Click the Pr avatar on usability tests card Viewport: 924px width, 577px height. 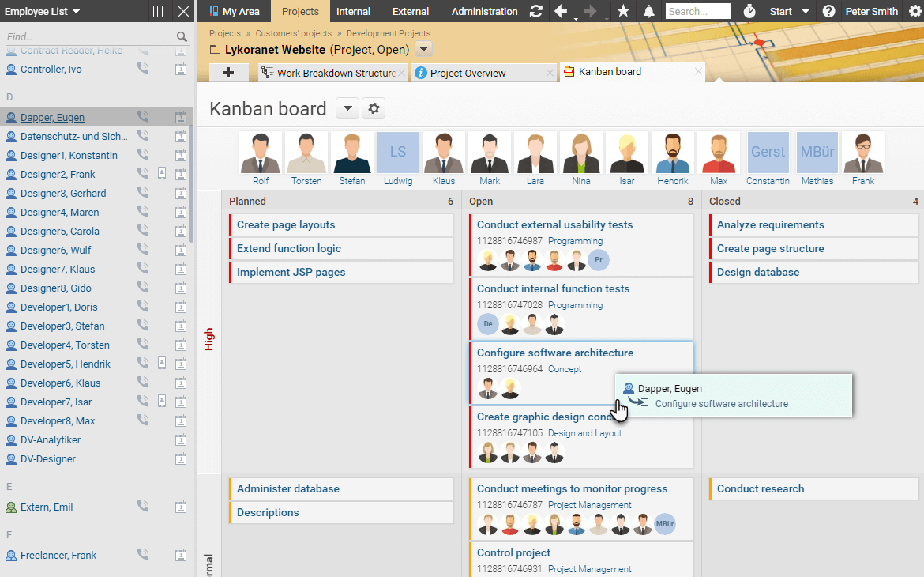[x=598, y=260]
